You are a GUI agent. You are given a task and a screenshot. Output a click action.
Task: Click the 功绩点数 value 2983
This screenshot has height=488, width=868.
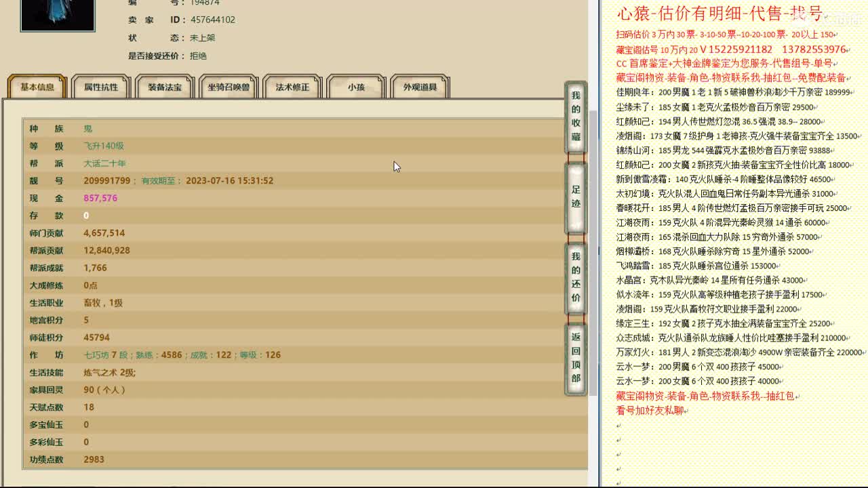[x=94, y=460]
